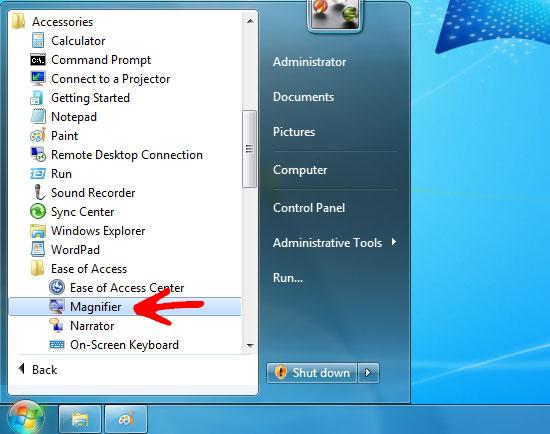
Task: Select the Narrator text entry
Action: click(x=92, y=326)
